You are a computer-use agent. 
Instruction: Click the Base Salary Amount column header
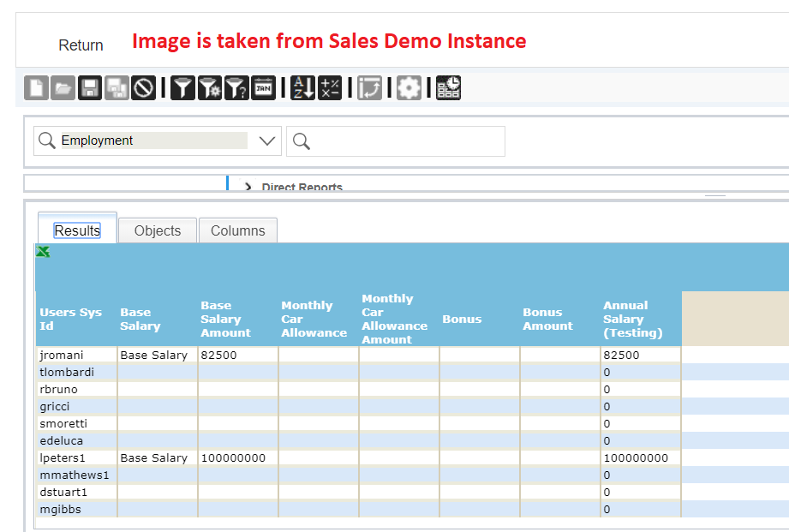point(237,319)
